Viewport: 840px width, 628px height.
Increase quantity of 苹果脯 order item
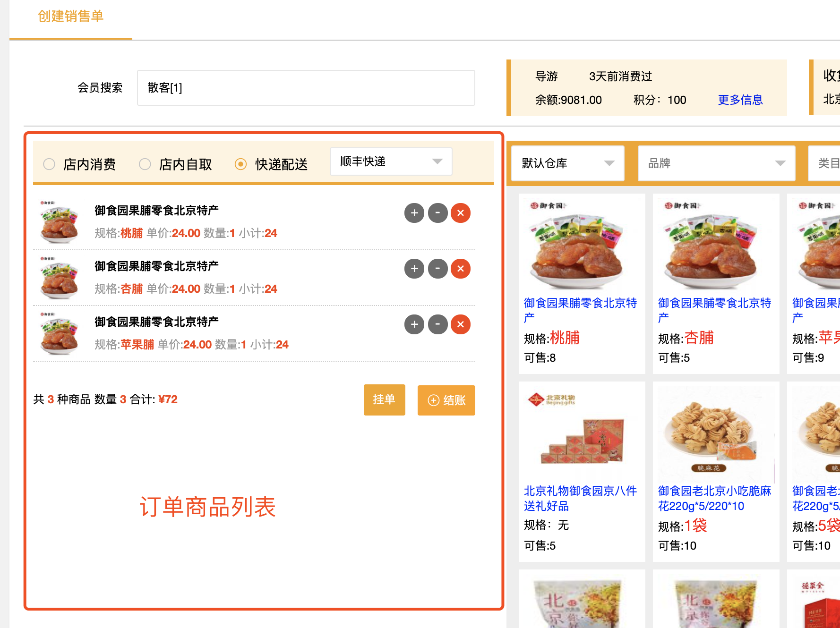pos(414,324)
